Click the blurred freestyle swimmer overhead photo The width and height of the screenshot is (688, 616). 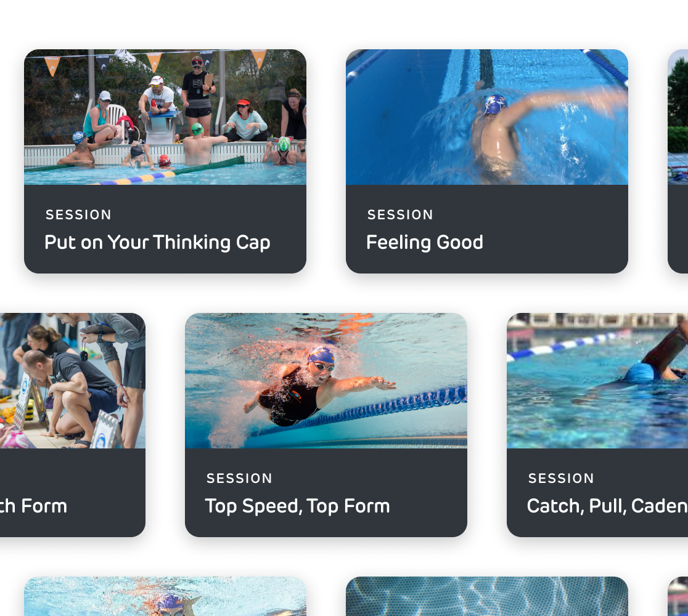[487, 117]
